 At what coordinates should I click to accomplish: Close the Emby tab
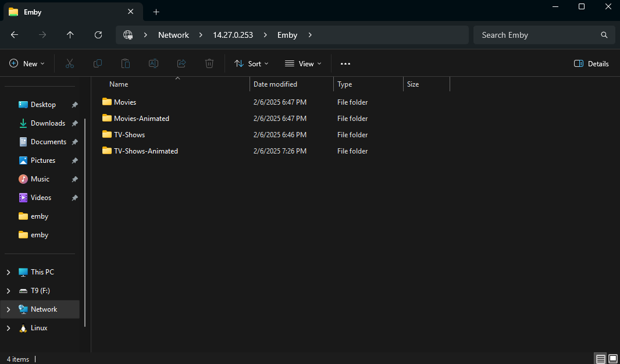pyautogui.click(x=130, y=12)
